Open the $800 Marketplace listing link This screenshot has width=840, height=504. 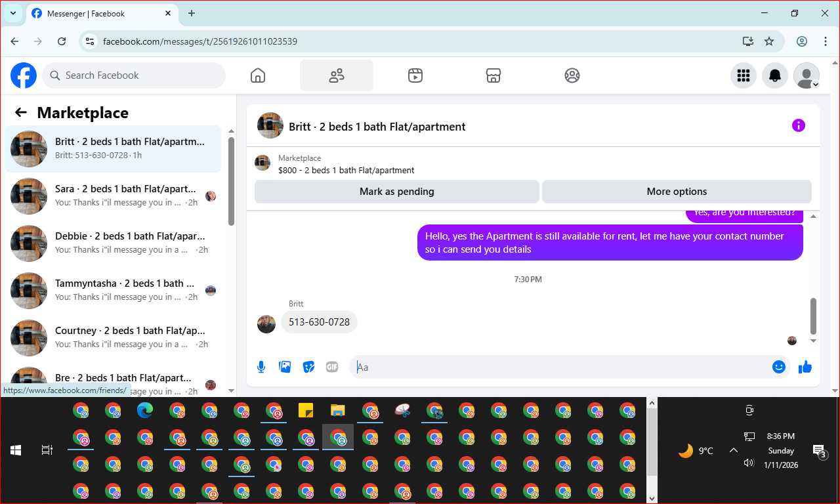[x=346, y=170]
